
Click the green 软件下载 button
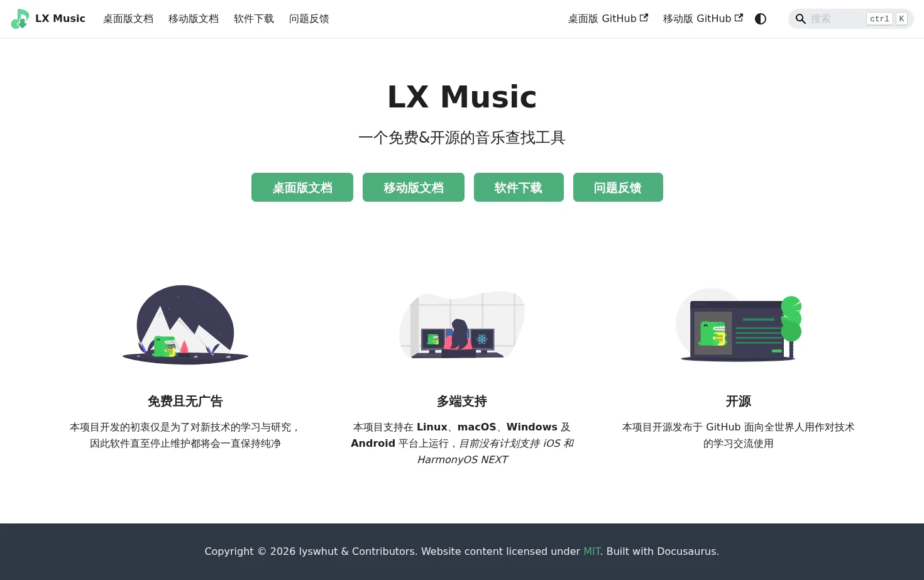pos(519,187)
